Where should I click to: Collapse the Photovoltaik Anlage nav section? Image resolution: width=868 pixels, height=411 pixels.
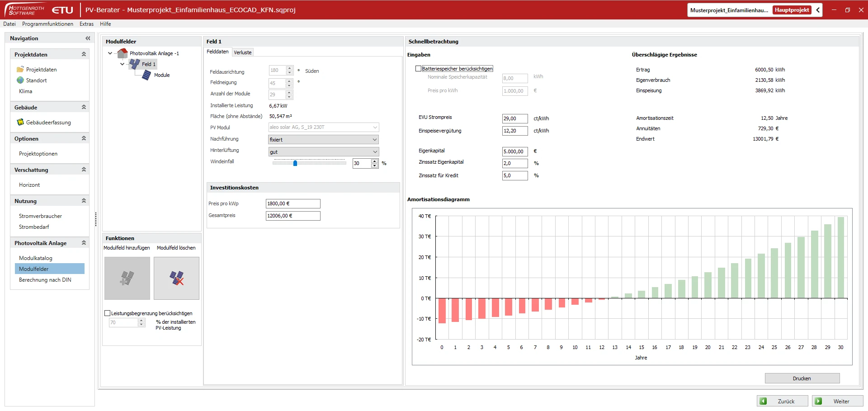point(84,242)
